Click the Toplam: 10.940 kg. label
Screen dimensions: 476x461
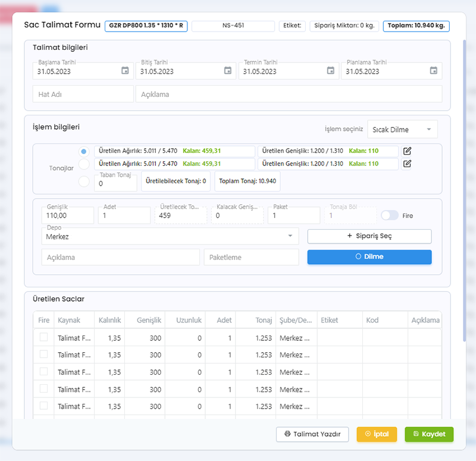pyautogui.click(x=416, y=26)
